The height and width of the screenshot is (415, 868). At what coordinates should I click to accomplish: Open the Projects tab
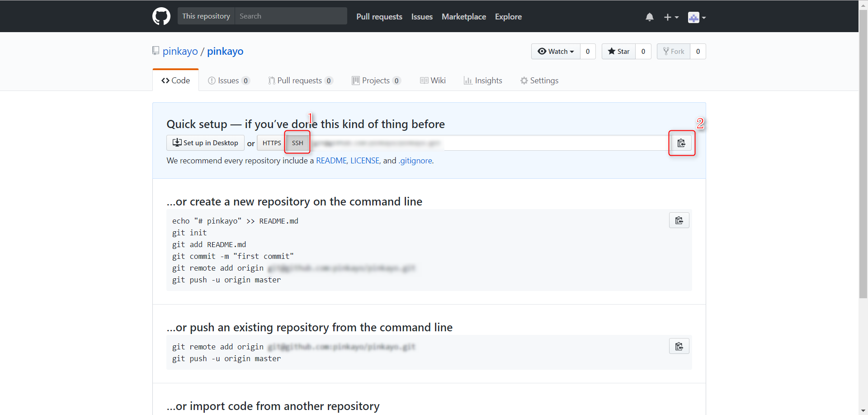[376, 81]
